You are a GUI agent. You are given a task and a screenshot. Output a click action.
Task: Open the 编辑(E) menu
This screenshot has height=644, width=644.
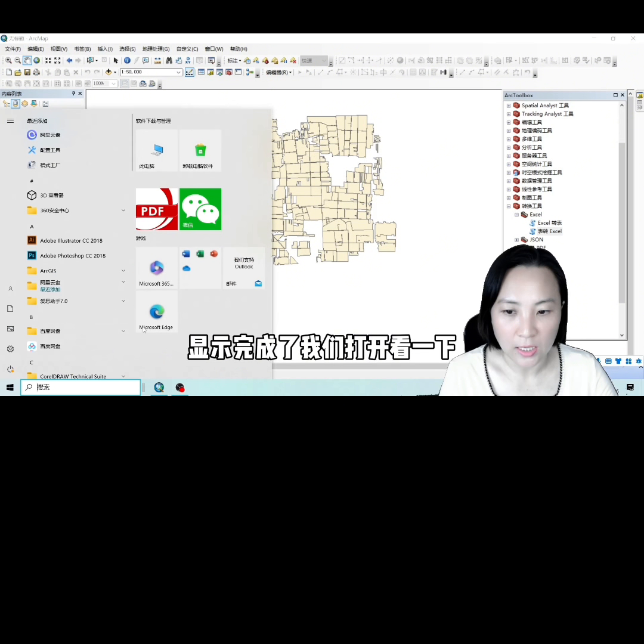tap(36, 49)
